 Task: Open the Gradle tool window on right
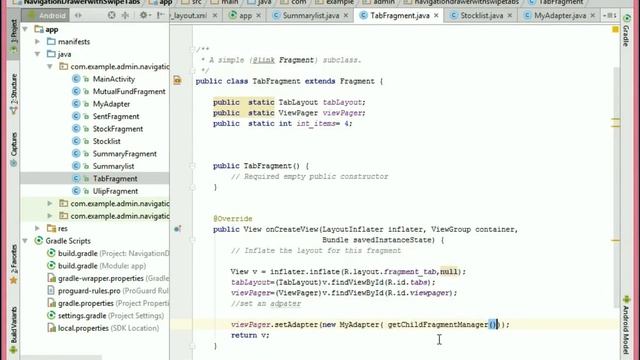(626, 30)
